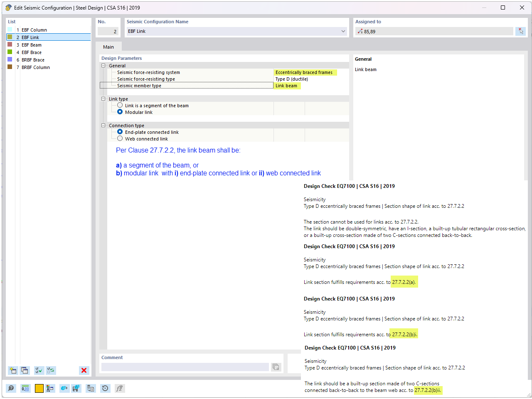Viewport: 532px width, 399px height.
Task: Open the units and decimals icon
Action: click(25, 388)
